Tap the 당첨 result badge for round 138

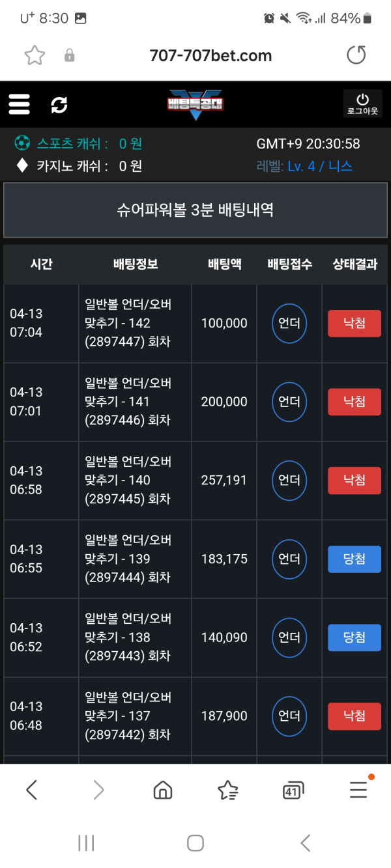click(354, 637)
